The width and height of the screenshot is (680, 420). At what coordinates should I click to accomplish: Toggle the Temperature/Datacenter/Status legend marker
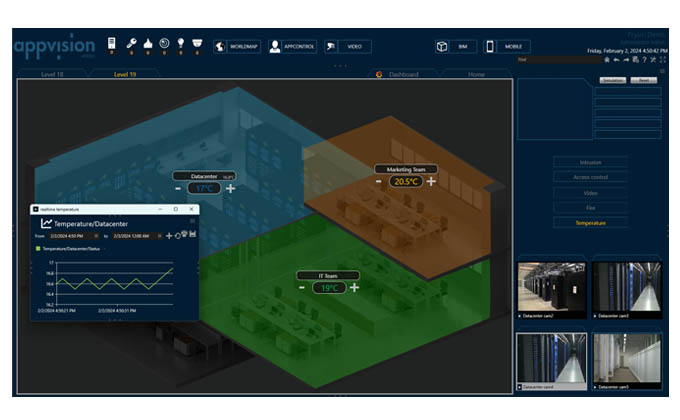(38, 247)
